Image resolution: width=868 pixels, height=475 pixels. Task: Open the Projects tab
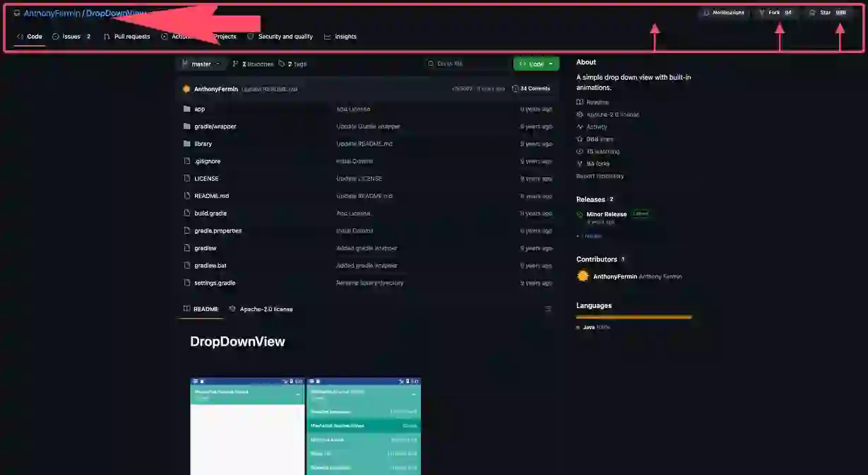click(x=225, y=37)
